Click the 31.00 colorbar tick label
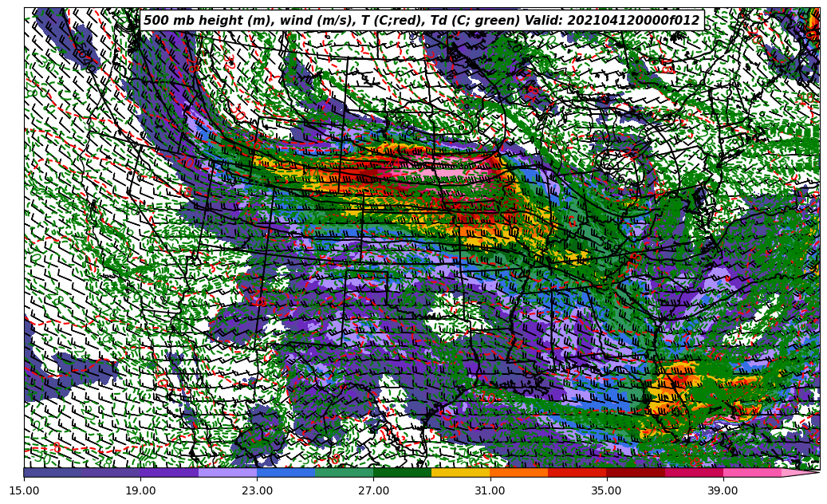The width and height of the screenshot is (827, 504). click(x=490, y=490)
